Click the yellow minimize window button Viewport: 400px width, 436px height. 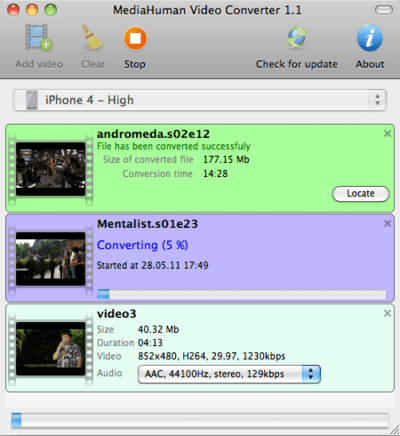pyautogui.click(x=32, y=10)
